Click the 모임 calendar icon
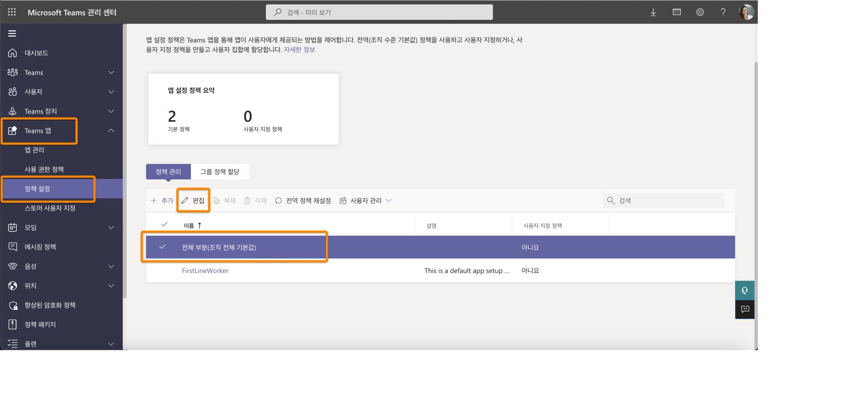 (13, 227)
